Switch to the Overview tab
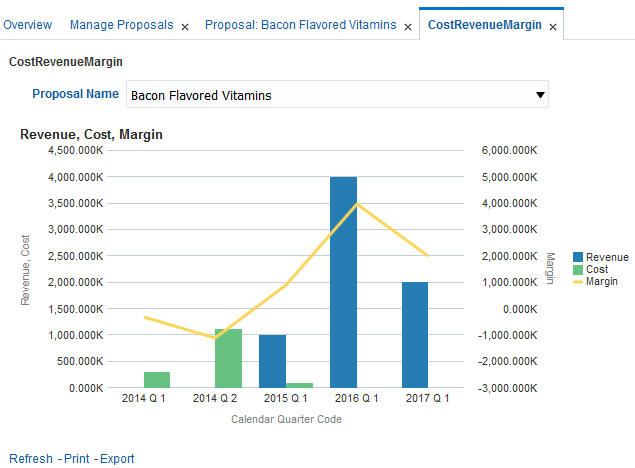 click(28, 25)
